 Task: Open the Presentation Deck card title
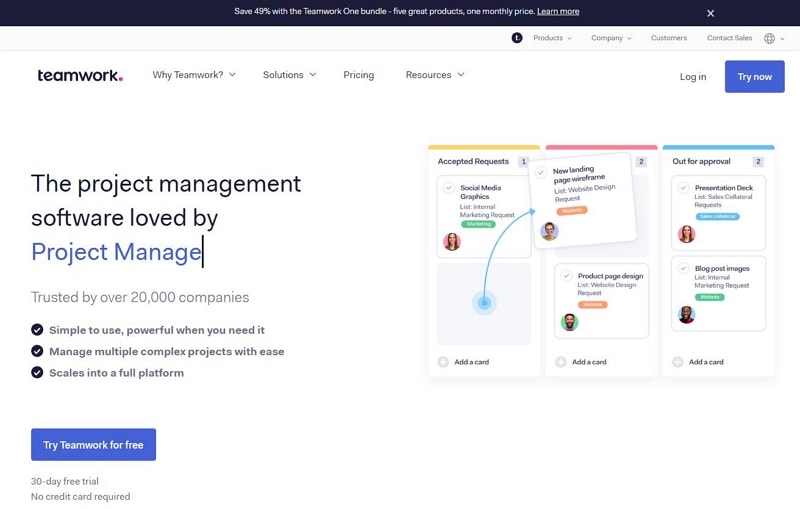[723, 188]
